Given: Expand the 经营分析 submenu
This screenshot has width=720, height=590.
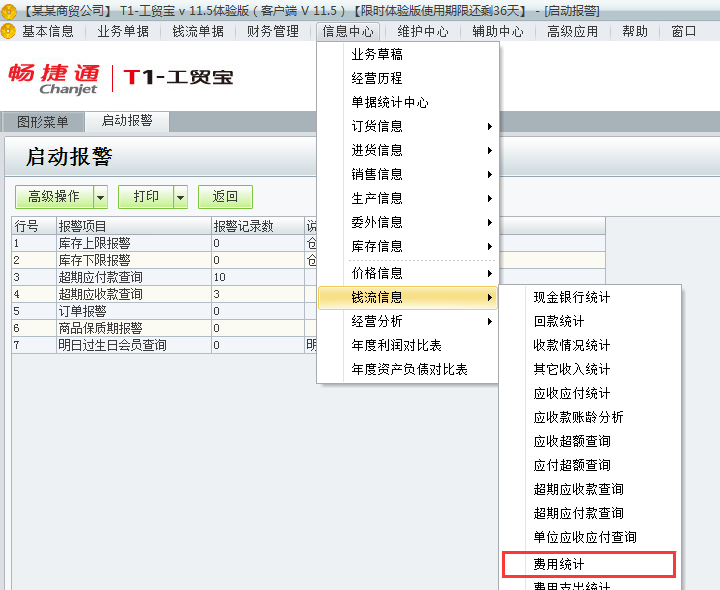Looking at the screenshot, I should [408, 321].
